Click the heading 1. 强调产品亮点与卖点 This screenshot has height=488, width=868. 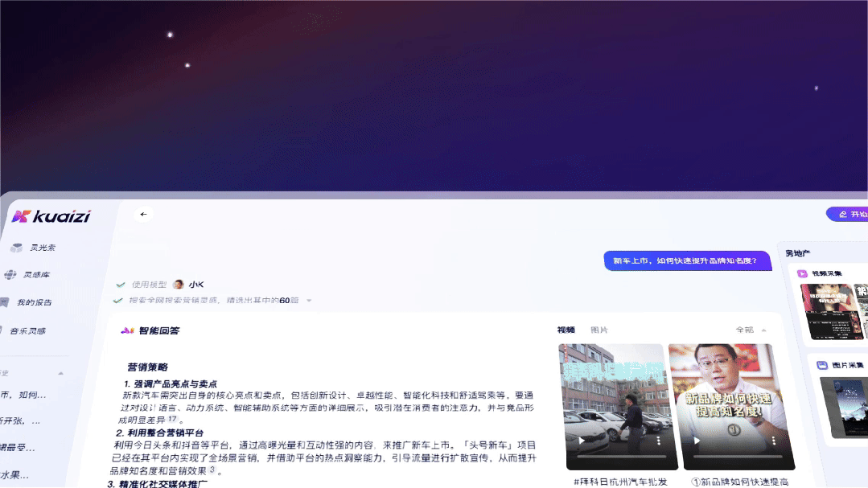pos(171,383)
